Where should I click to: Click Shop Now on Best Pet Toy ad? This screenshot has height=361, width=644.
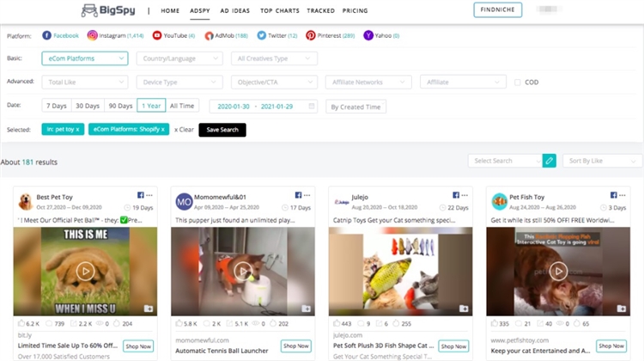[x=138, y=346]
